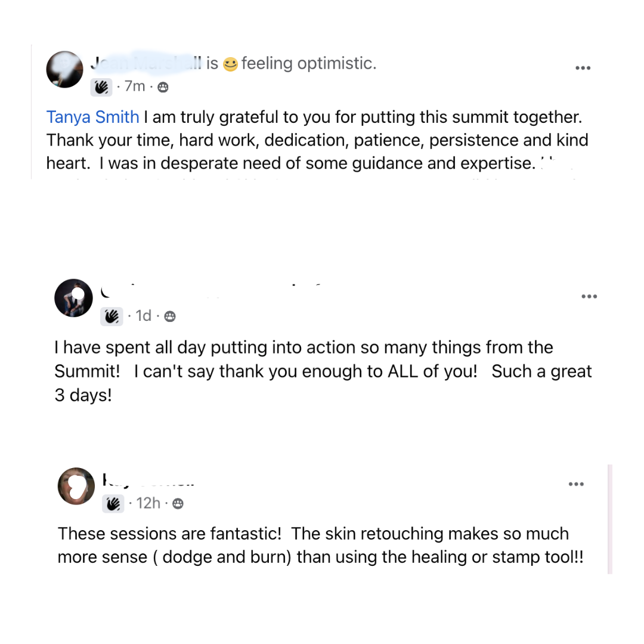Viewport: 644px width, 644px height.
Task: Click the 12h timestamp link
Action: click(x=148, y=503)
